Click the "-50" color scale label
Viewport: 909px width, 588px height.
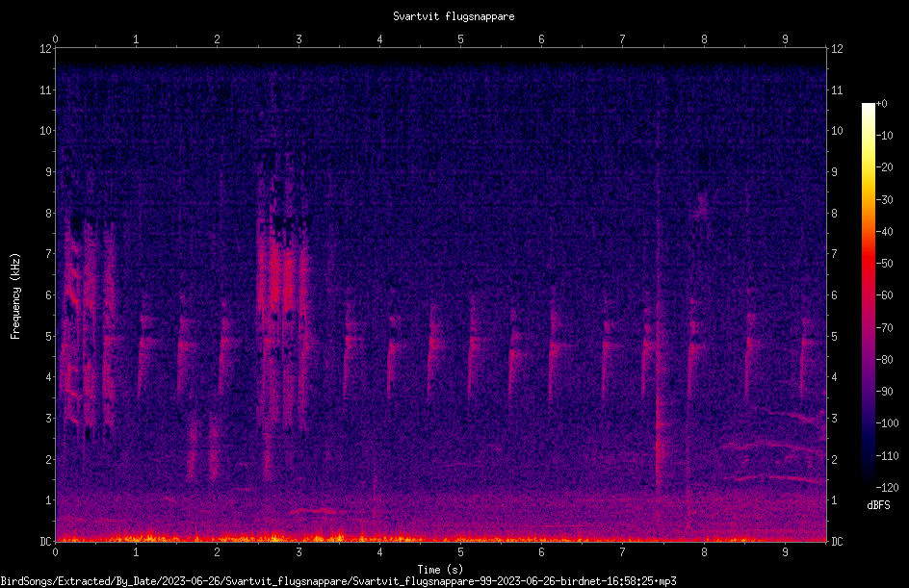tap(884, 264)
